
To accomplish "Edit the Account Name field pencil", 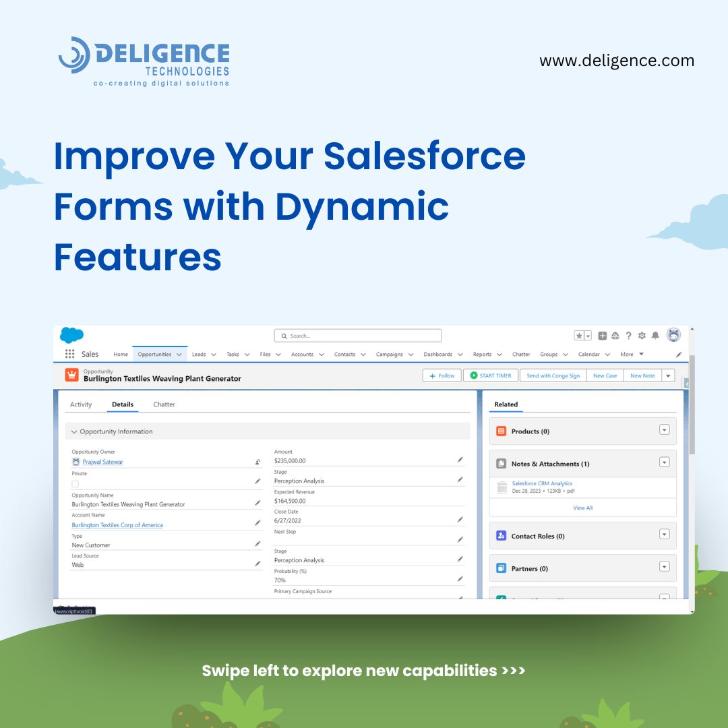I will (x=257, y=523).
